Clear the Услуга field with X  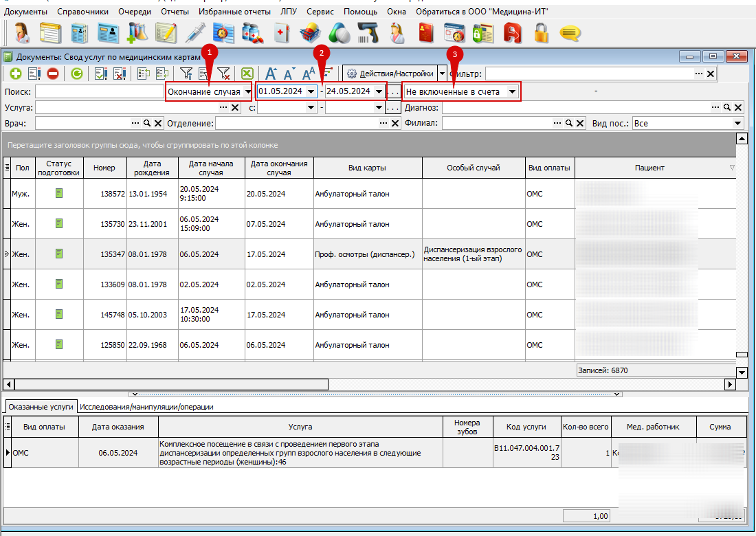click(235, 107)
